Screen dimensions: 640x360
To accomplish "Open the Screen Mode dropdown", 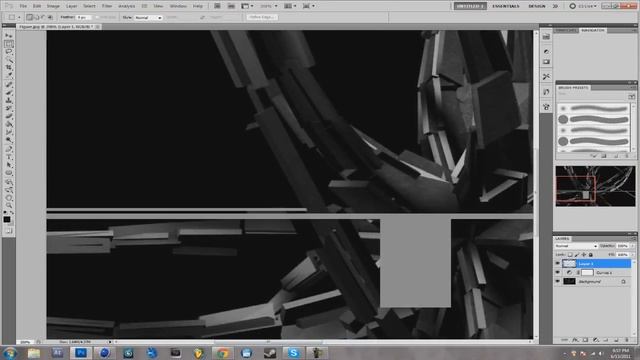I will (309, 6).
